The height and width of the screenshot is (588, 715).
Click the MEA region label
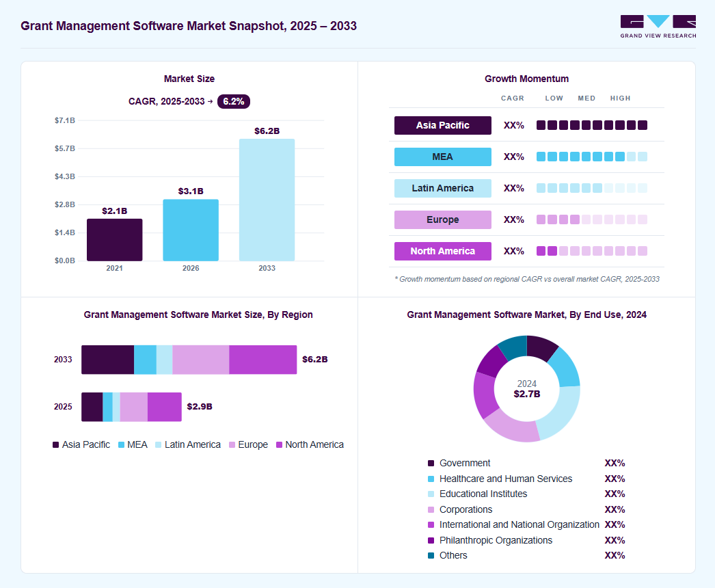pos(443,157)
